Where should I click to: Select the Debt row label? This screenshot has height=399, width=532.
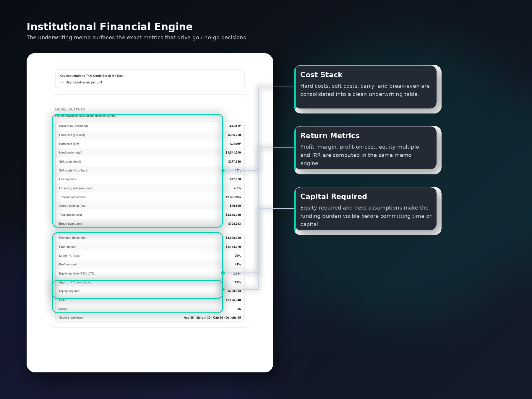click(62, 300)
